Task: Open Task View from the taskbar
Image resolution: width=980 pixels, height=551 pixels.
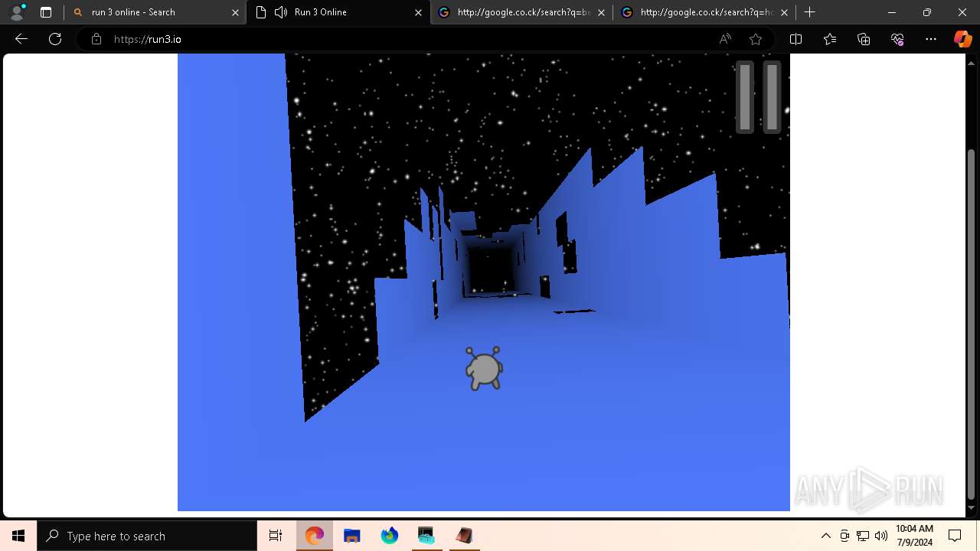Action: [276, 536]
